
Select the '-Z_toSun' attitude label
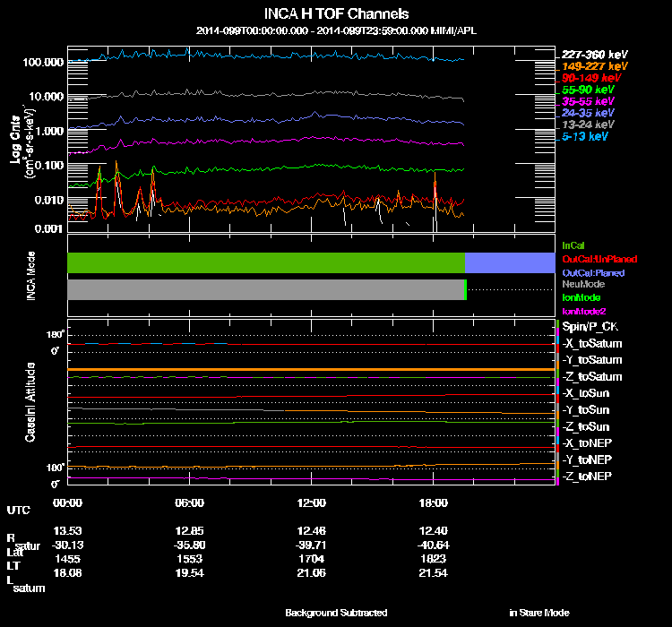pyautogui.click(x=585, y=427)
